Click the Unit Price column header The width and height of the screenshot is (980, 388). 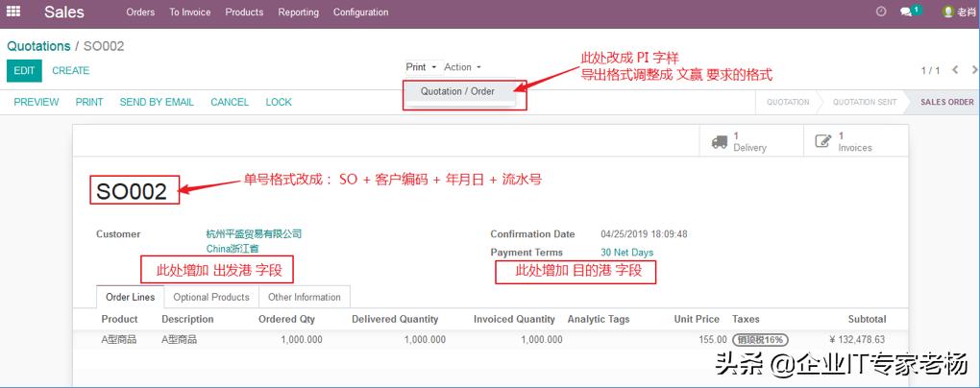(697, 319)
